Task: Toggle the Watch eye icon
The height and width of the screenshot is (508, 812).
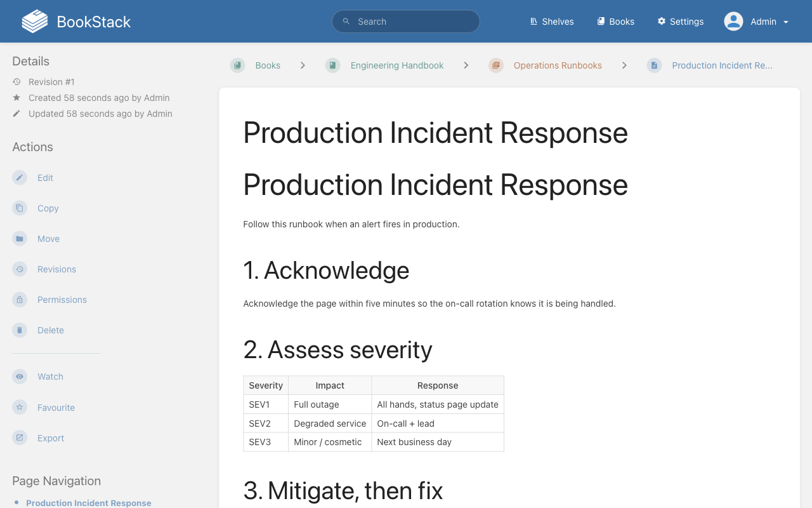Action: tap(20, 377)
